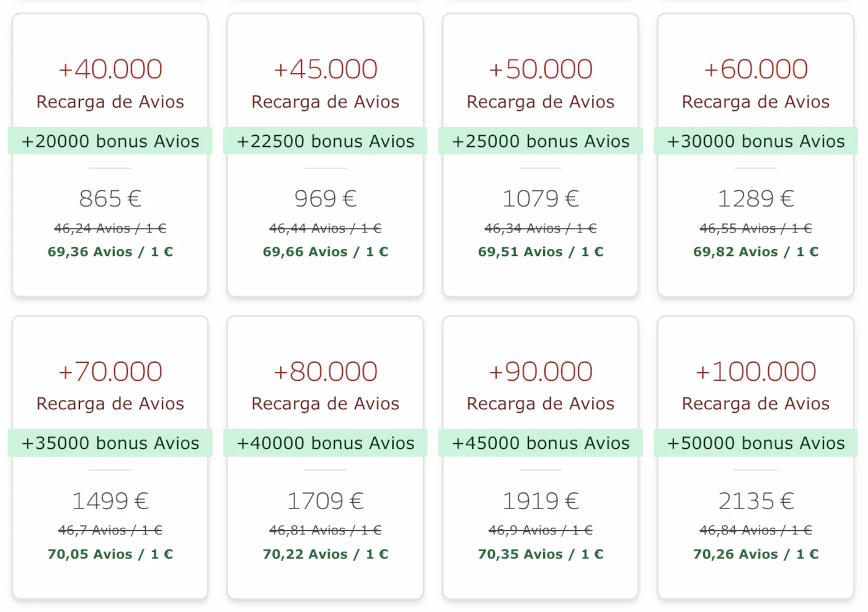The image size is (868, 612).
Task: Select the +90.000 Recarga de Avios offer
Action: [x=540, y=371]
